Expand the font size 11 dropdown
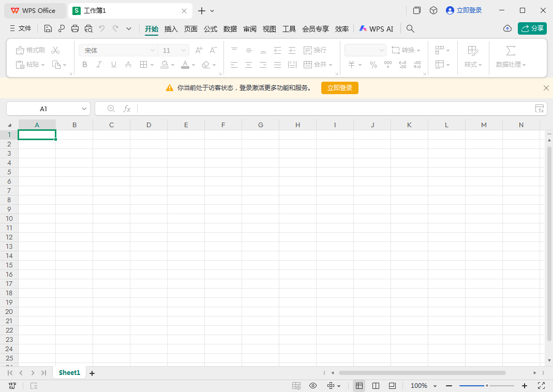Image resolution: width=553 pixels, height=392 pixels. tap(184, 50)
